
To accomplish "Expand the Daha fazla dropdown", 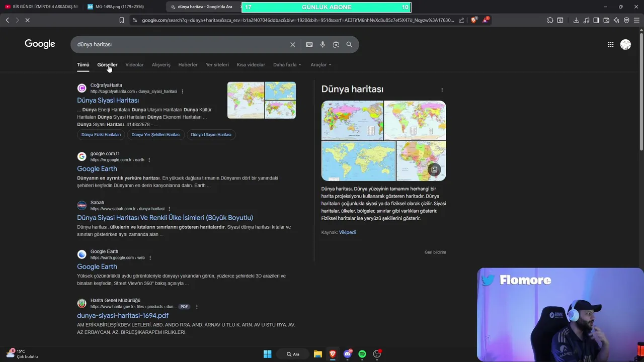I will (x=287, y=65).
